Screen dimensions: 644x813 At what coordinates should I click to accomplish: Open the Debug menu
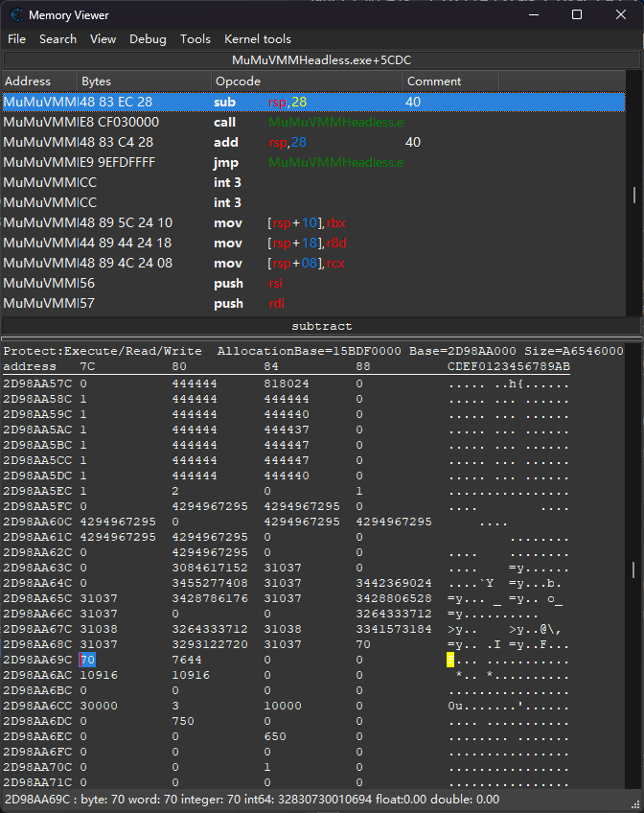point(148,39)
